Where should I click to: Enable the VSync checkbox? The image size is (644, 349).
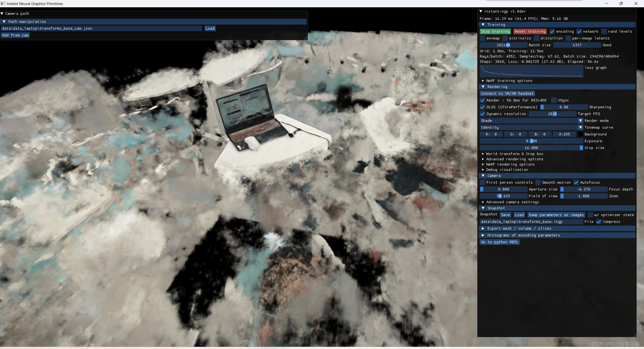(554, 100)
